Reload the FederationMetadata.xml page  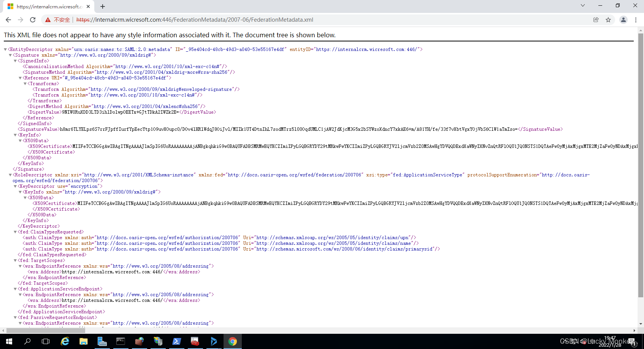[33, 20]
